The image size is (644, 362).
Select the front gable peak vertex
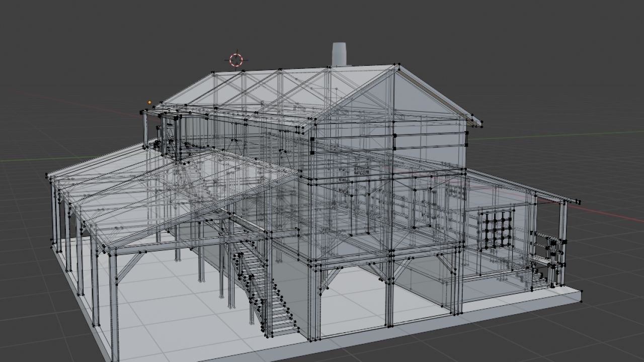[398, 65]
